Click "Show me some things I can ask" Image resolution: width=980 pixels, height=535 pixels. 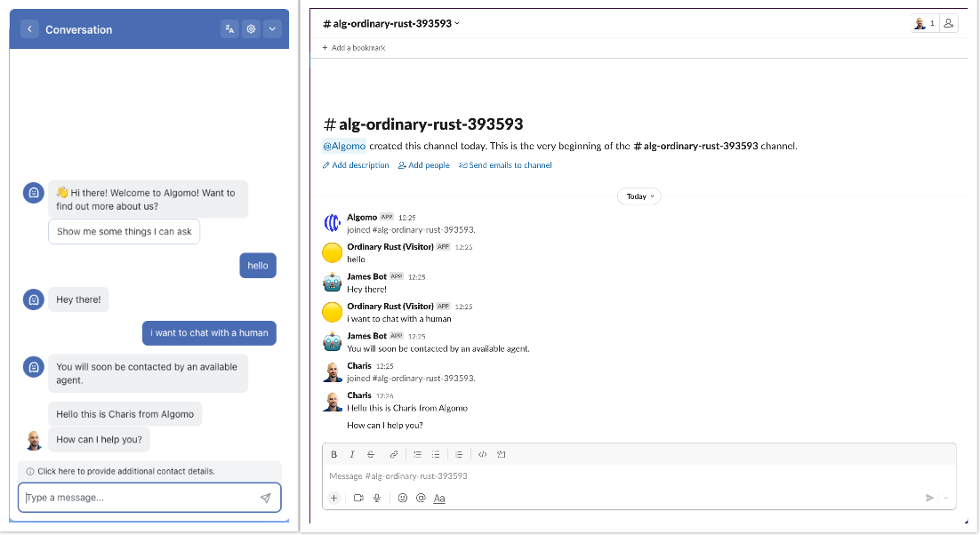click(x=125, y=232)
